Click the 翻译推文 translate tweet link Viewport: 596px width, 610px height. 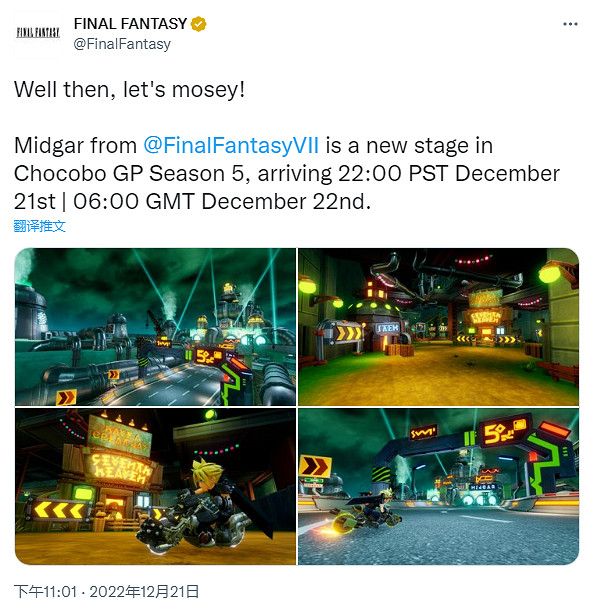click(39, 226)
